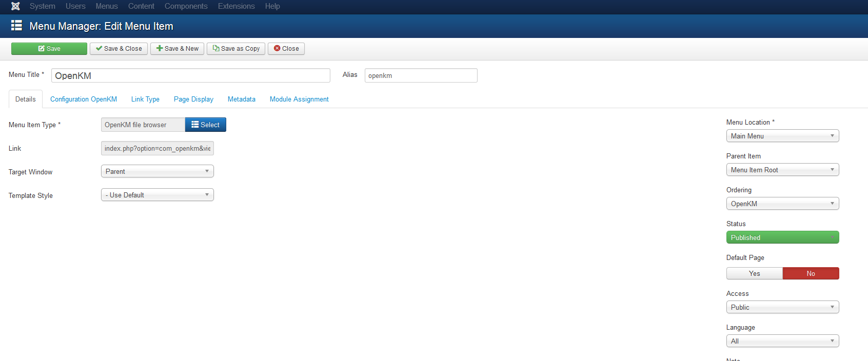
Task: Click Save as Copy button
Action: pyautogui.click(x=236, y=49)
